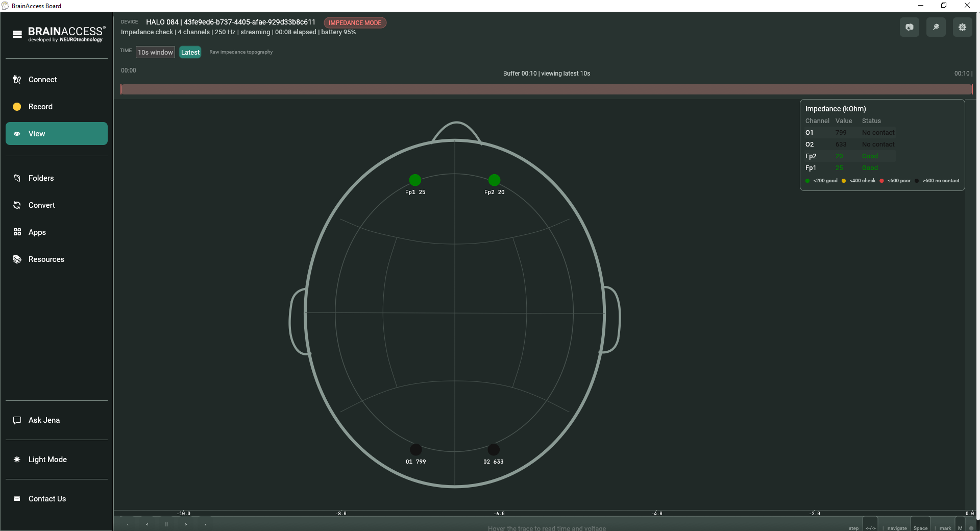Click the Fp1 row in Impedance table
Viewport: 980px width, 531px height.
[x=850, y=168]
